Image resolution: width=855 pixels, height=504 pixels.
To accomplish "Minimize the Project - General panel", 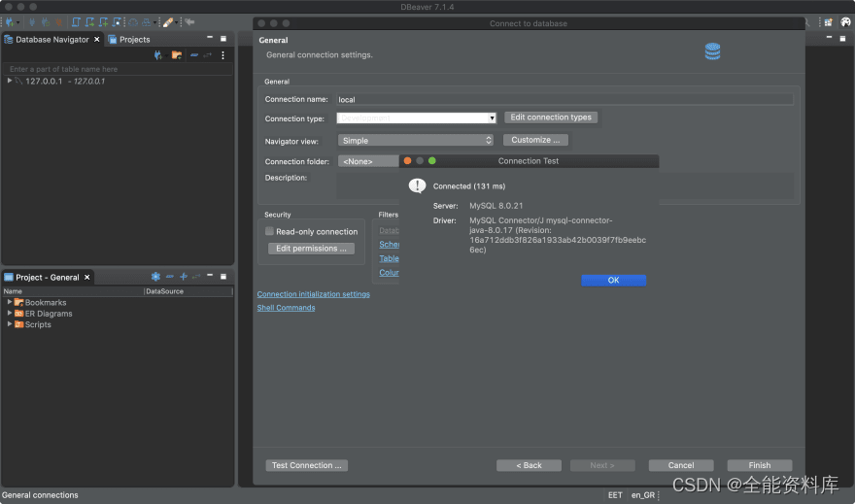I will tap(210, 275).
